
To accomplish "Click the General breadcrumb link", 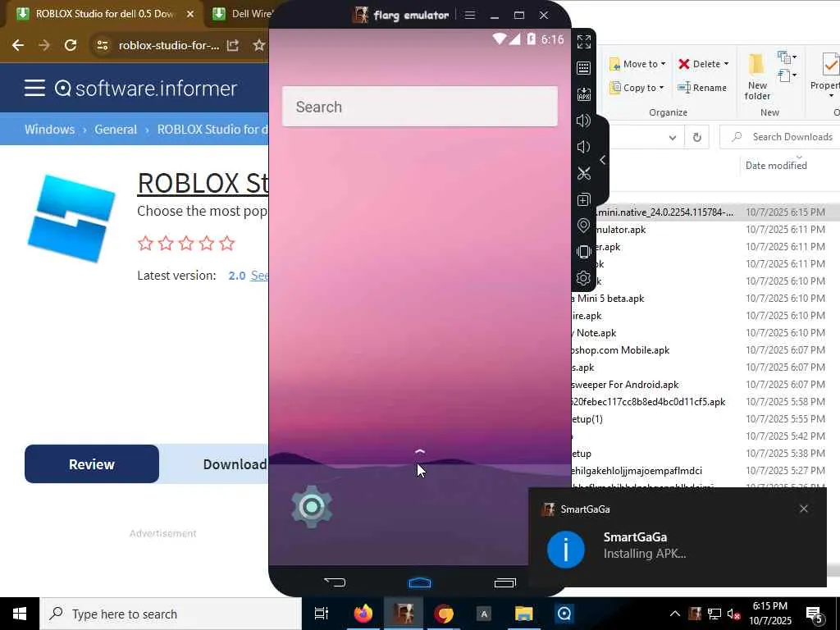I will pos(116,129).
